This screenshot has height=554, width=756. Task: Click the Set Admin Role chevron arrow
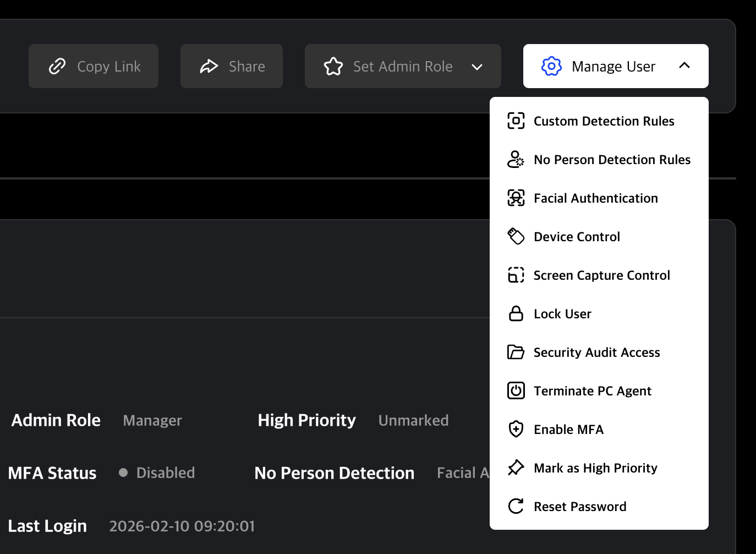[477, 67]
